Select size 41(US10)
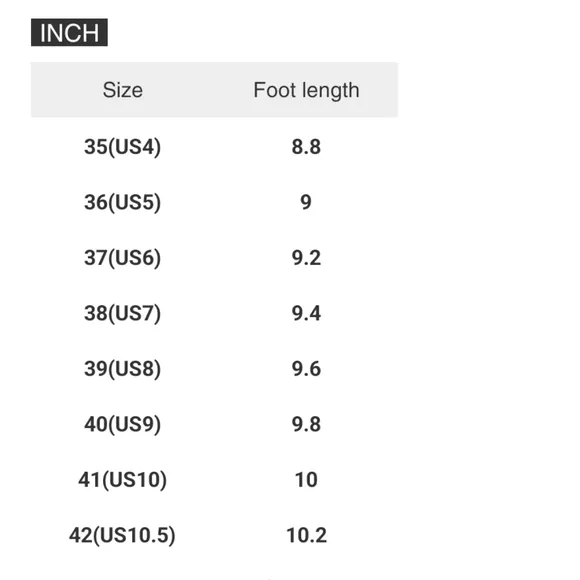The height and width of the screenshot is (580, 580). [122, 480]
